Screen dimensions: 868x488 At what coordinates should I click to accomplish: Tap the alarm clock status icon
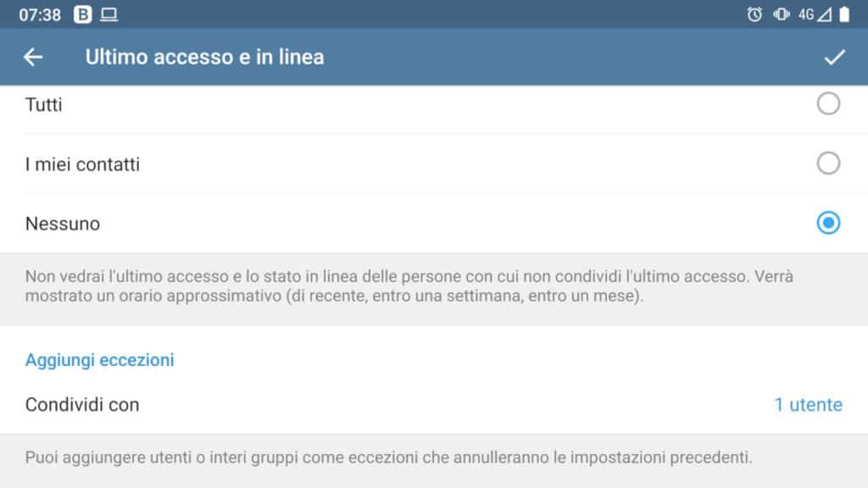click(754, 14)
